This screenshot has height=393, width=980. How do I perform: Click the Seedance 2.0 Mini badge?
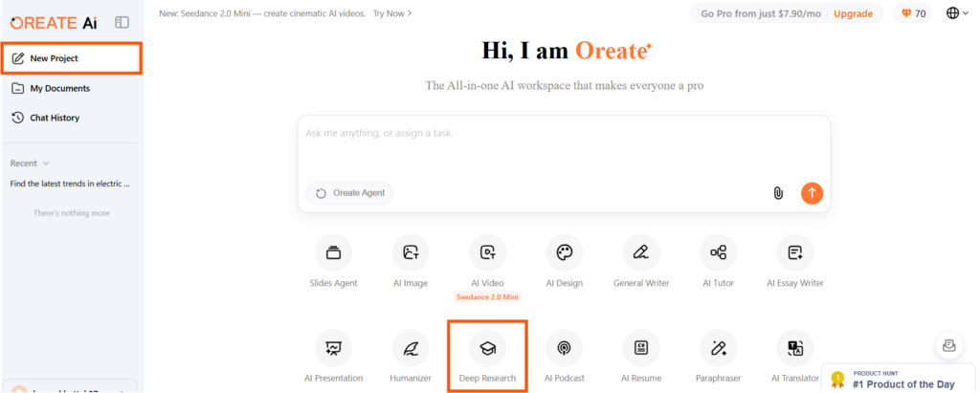point(487,296)
